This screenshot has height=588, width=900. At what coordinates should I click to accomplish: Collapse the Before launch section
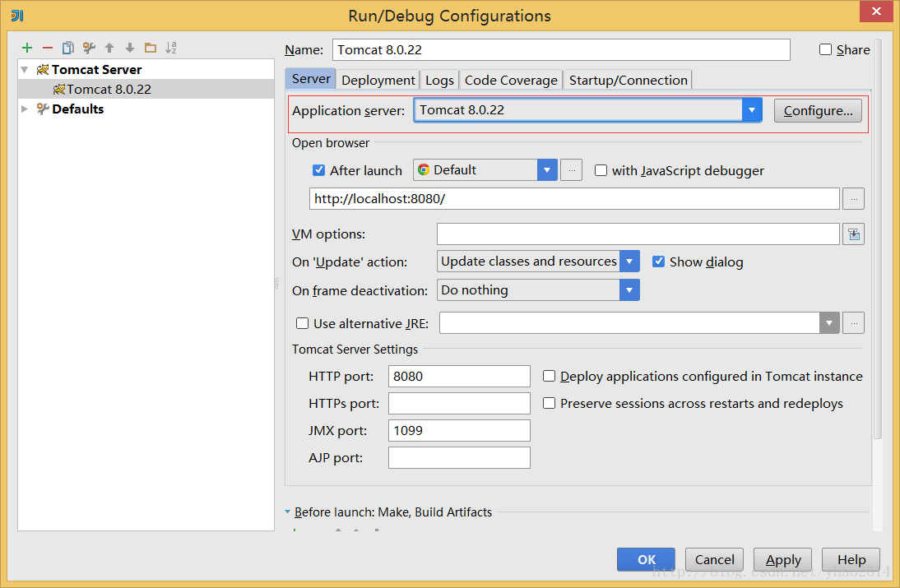tap(288, 512)
